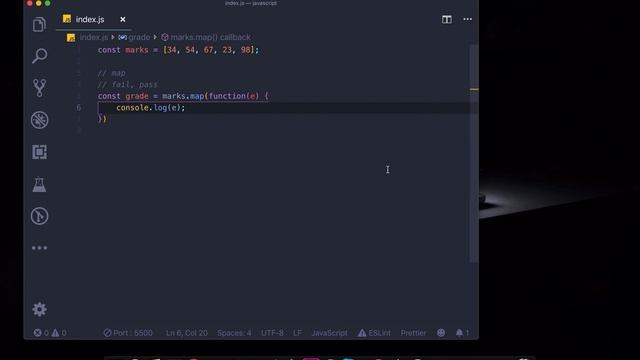Open the Search sidebar panel

pos(39,56)
